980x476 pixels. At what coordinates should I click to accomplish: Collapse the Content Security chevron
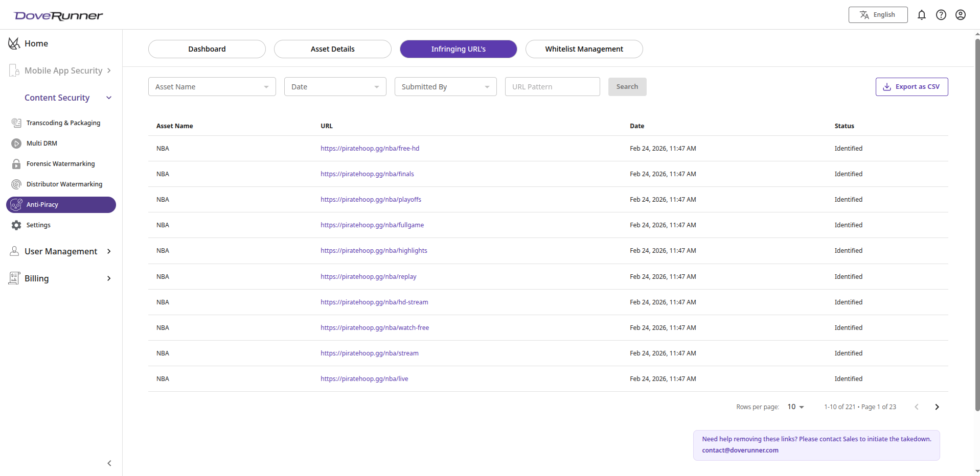(109, 98)
